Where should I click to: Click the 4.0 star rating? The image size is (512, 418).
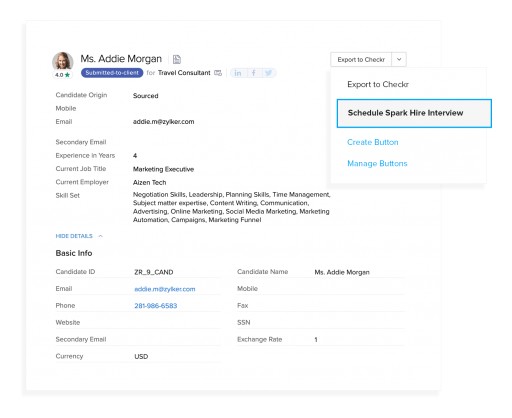(x=63, y=75)
